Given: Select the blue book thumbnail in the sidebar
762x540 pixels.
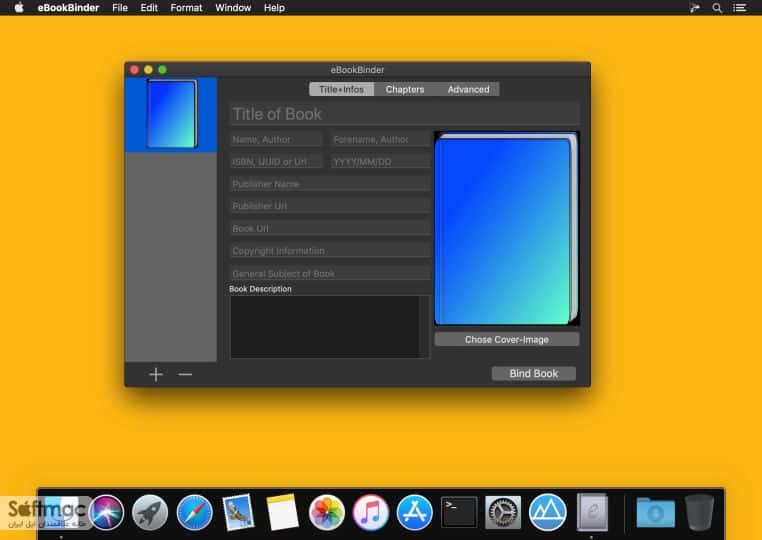Looking at the screenshot, I should coord(172,114).
